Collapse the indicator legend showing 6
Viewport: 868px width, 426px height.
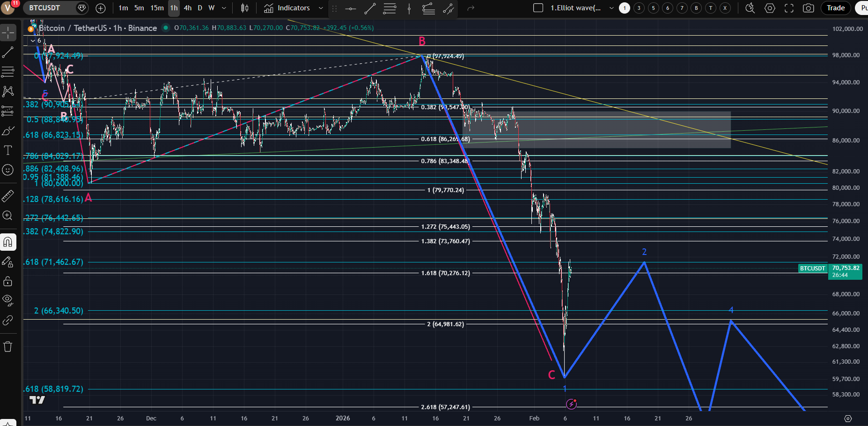coord(33,41)
